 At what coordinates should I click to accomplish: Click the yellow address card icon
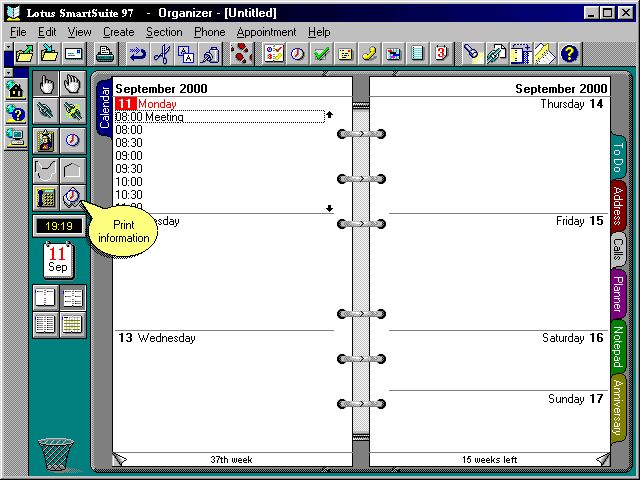(x=345, y=54)
